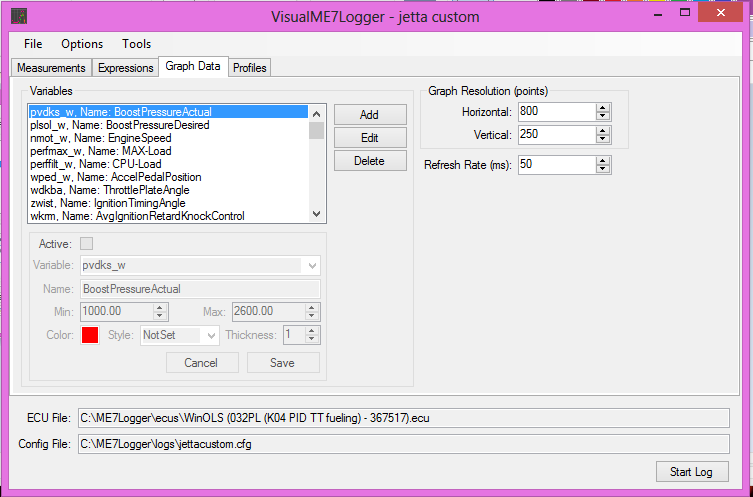The image size is (753, 497).
Task: Switch to the Profiles tab
Action: point(249,68)
